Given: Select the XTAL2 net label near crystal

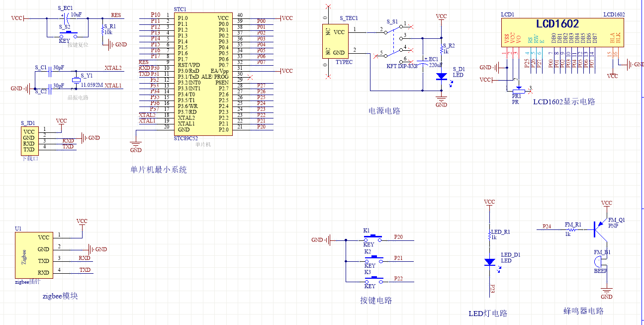Looking at the screenshot, I should pos(113,68).
